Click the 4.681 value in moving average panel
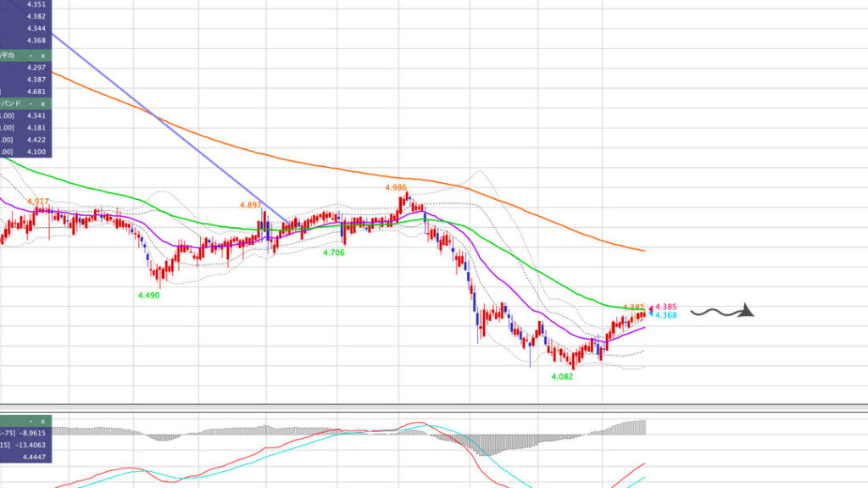The height and width of the screenshot is (488, 868). pyautogui.click(x=36, y=91)
